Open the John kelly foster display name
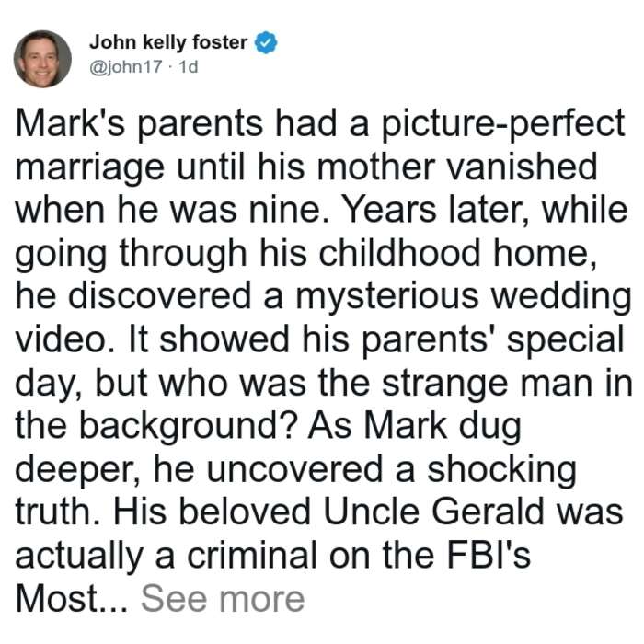644x644 pixels. pyautogui.click(x=168, y=42)
